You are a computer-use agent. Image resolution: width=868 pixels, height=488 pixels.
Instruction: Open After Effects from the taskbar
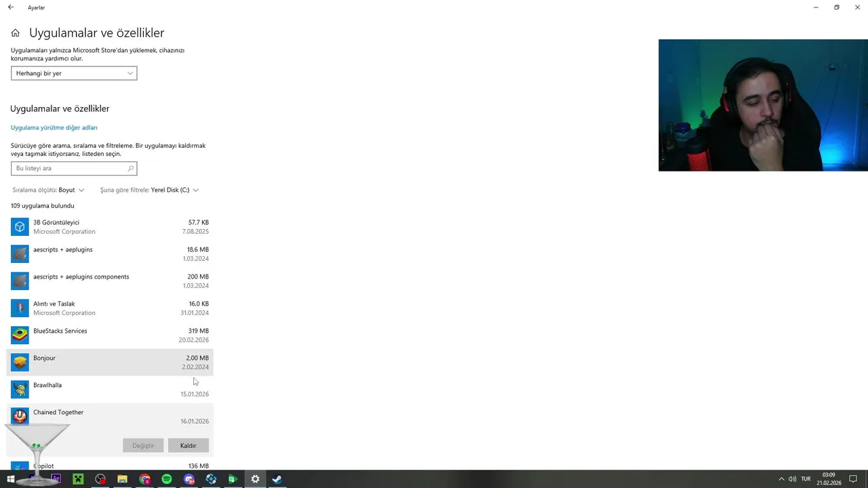(x=56, y=479)
